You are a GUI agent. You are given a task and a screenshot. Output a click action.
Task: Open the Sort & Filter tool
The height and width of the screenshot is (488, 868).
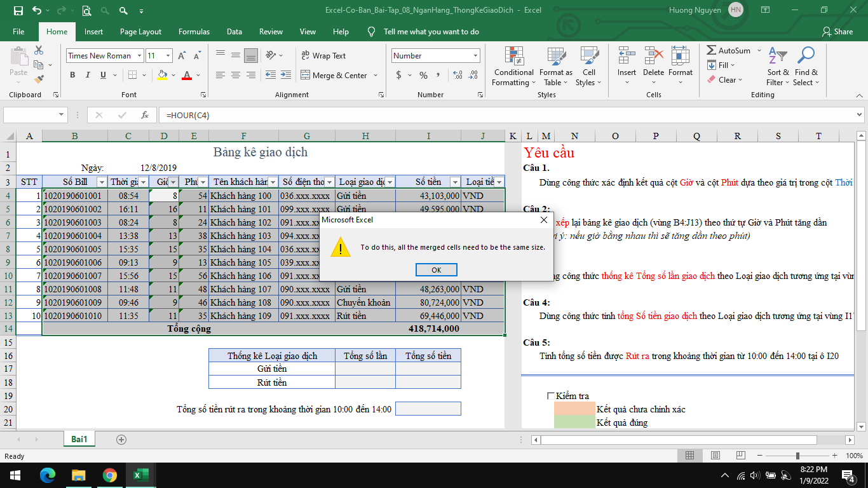tap(778, 66)
